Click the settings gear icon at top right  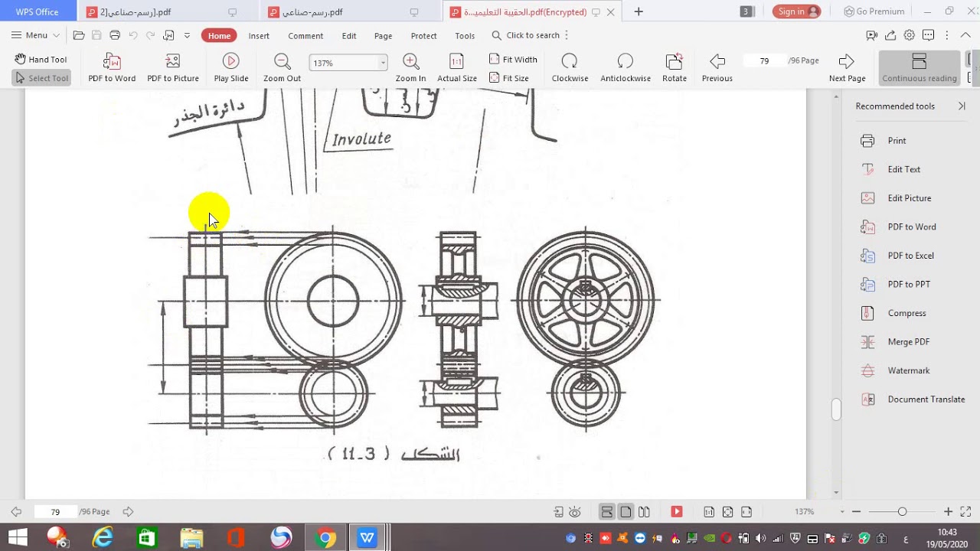coord(909,35)
